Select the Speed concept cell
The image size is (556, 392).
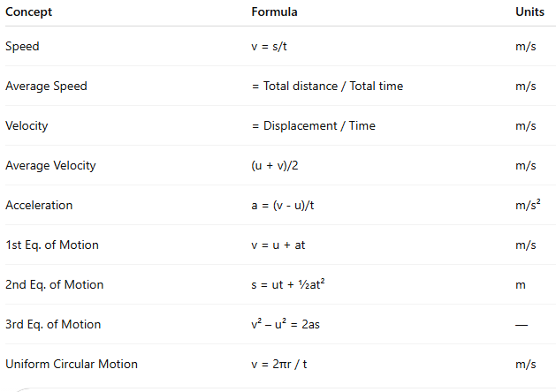22,46
